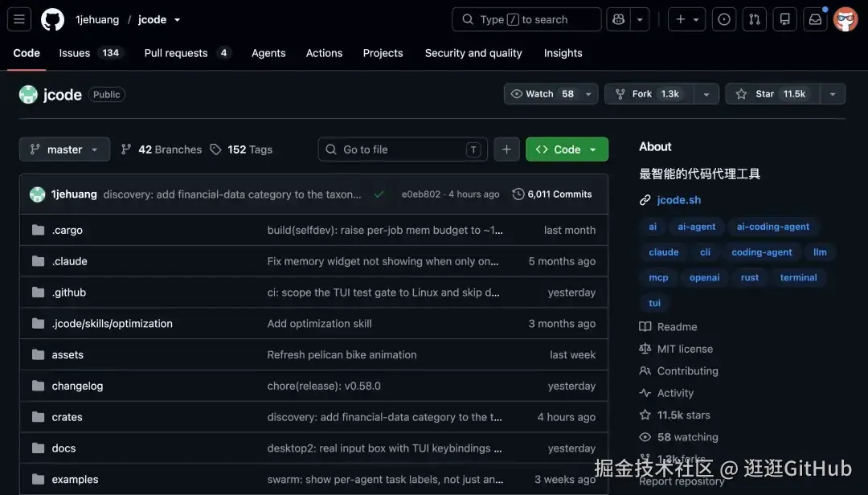Click the link icon beside jcode.sh
The width and height of the screenshot is (868, 495).
tap(645, 200)
